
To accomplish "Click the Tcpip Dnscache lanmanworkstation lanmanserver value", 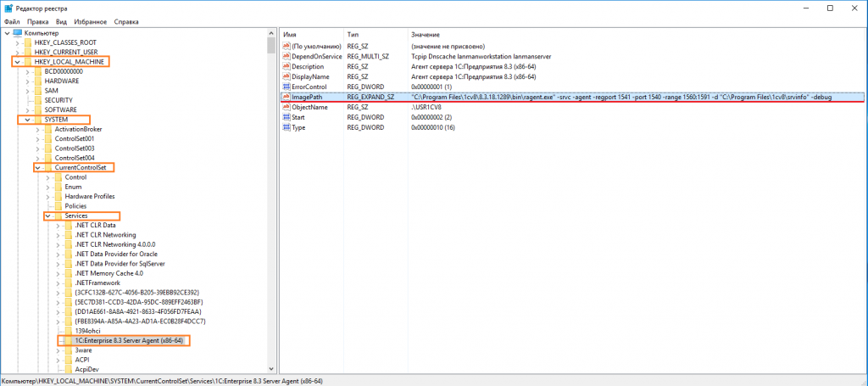I will pyautogui.click(x=481, y=56).
